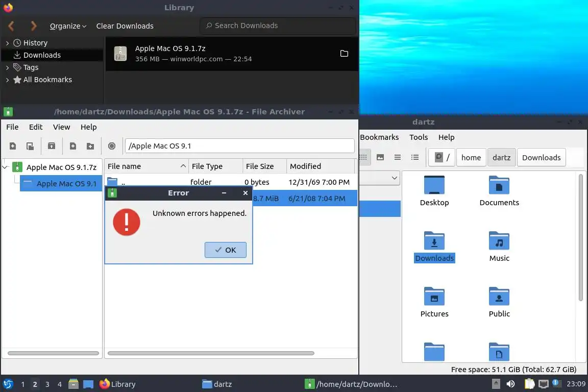Click the Search Downloads field
Image resolution: width=588 pixels, height=392 pixels.
point(278,26)
